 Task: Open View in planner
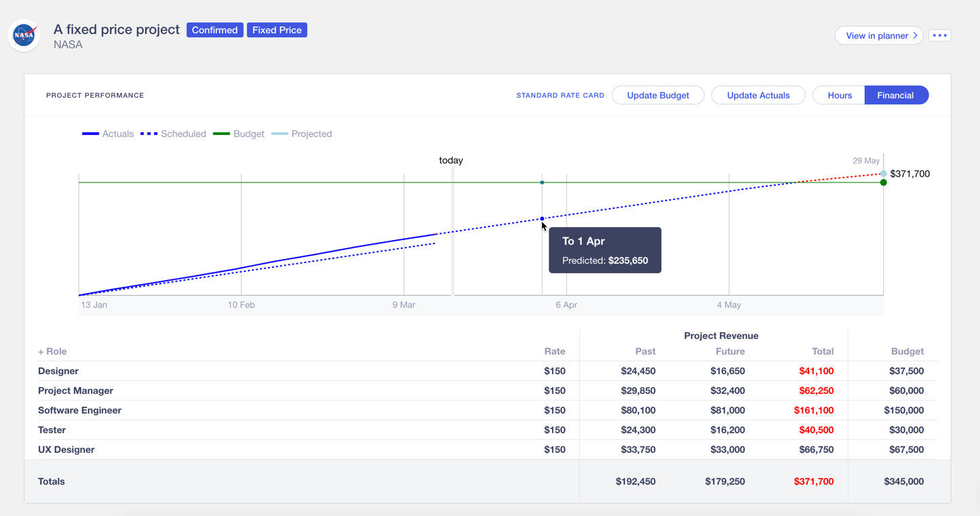[x=878, y=35]
